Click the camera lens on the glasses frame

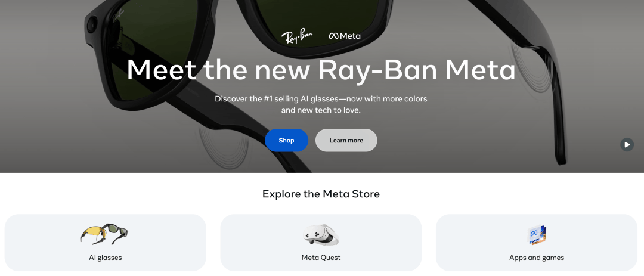(91, 26)
